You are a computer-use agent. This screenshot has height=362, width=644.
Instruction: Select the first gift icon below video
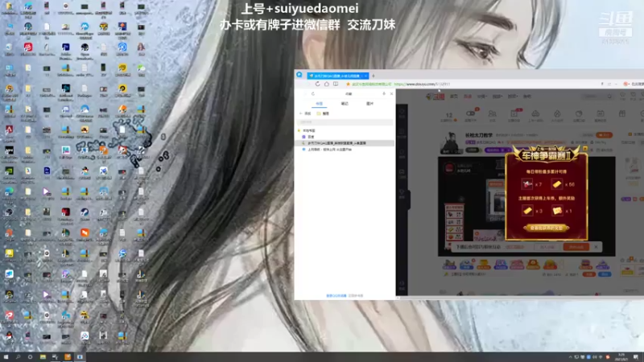pos(449,265)
